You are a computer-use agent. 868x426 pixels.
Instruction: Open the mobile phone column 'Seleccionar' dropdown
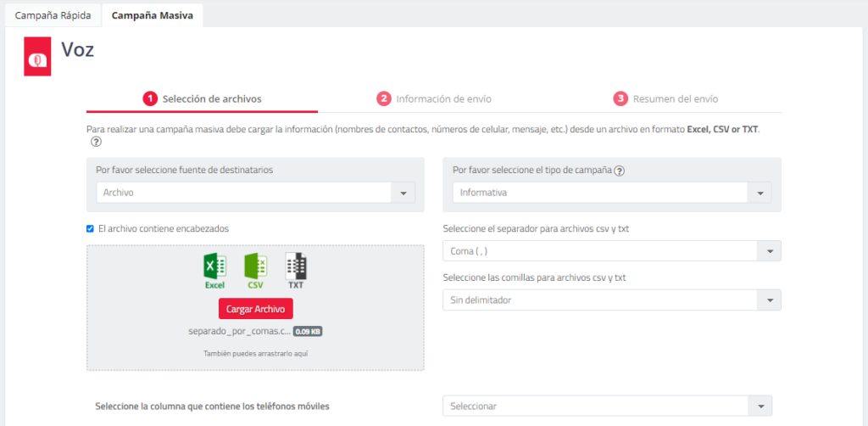[607, 406]
